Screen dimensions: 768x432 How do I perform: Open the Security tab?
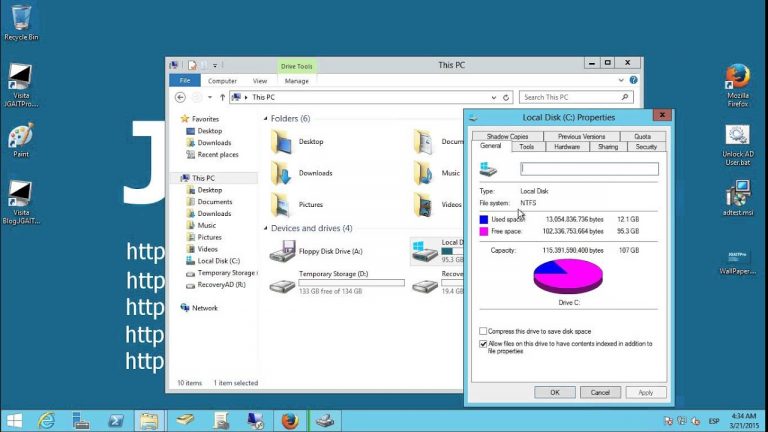pos(646,146)
